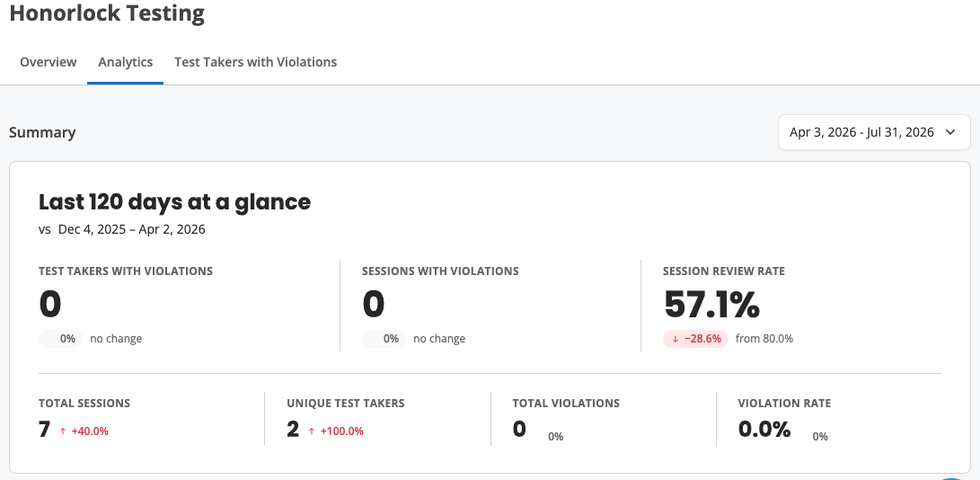Viewport: 980px width, 480px height.
Task: Click 'no change' under Sessions With Violations
Action: tap(439, 339)
